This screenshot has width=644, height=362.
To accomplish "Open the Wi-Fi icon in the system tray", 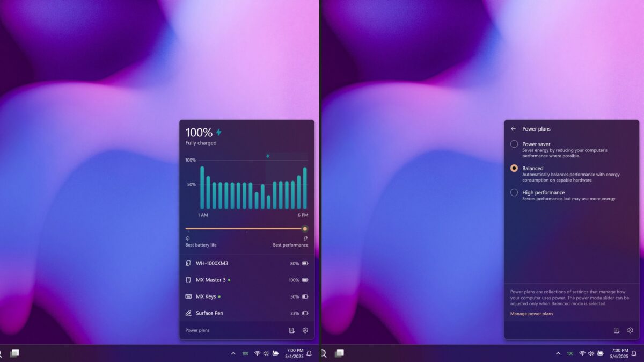I will 257,353.
